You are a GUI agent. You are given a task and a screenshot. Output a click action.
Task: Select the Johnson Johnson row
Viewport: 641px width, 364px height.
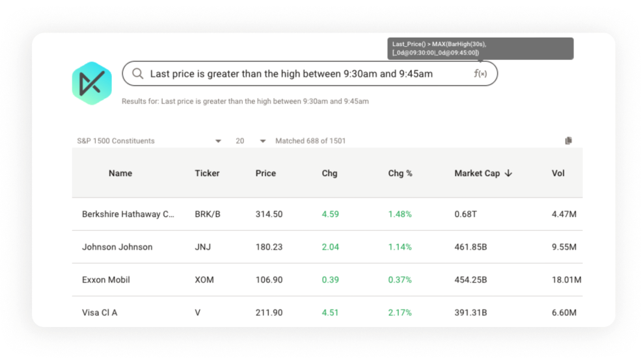(117, 247)
